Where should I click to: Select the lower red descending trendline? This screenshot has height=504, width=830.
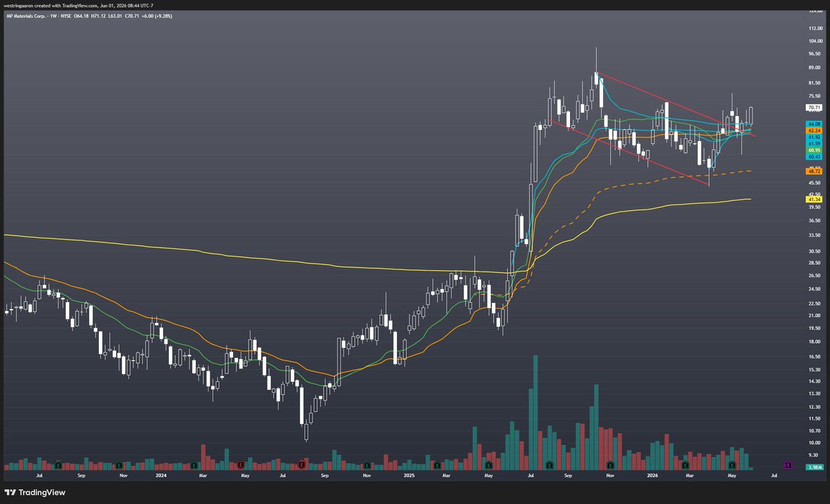pos(629,154)
